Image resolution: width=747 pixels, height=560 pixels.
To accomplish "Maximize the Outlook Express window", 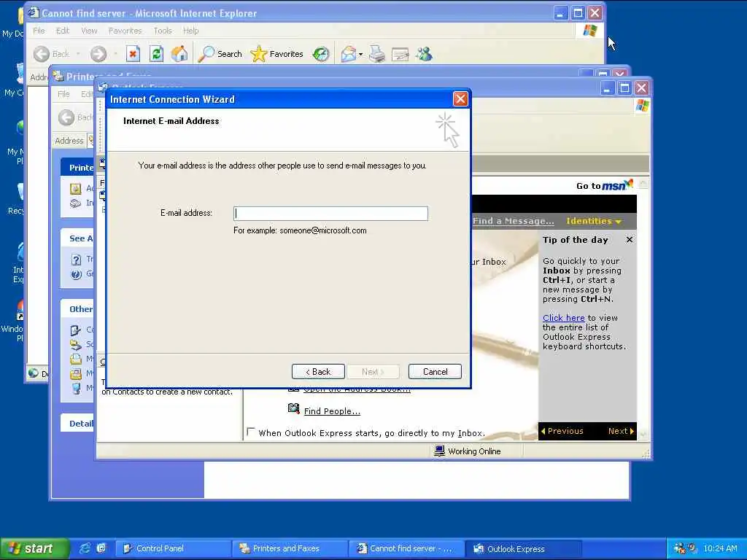I will pyautogui.click(x=624, y=87).
